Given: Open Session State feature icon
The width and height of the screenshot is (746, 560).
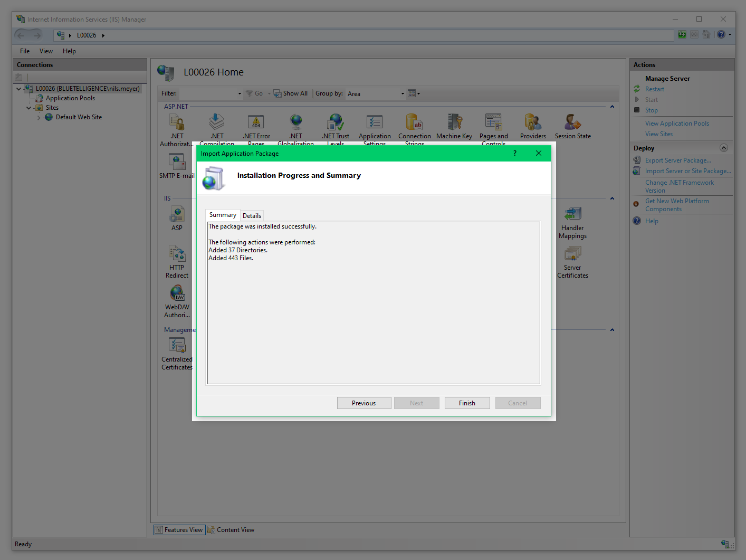Looking at the screenshot, I should [572, 126].
